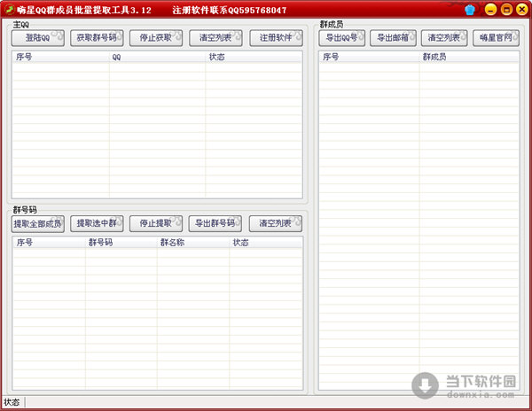Click the QQ column header

[x=157, y=57]
